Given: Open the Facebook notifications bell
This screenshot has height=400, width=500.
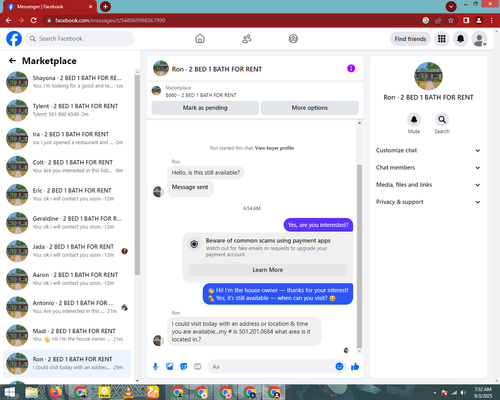Looking at the screenshot, I should point(460,39).
